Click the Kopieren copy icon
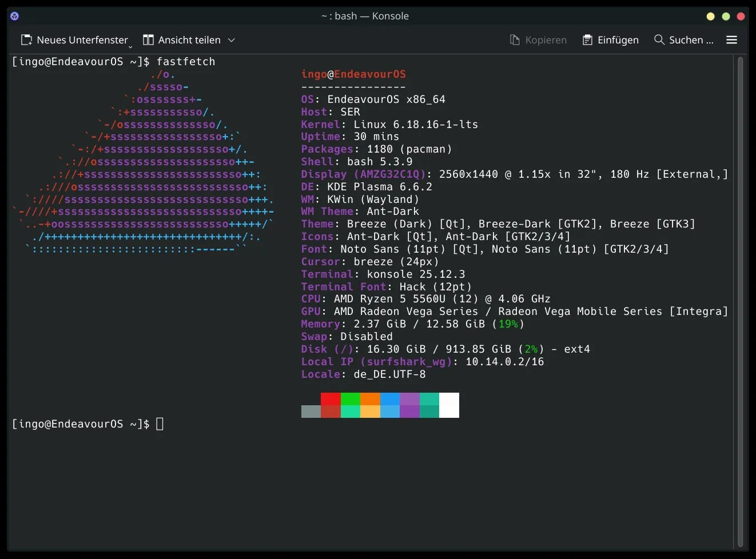 click(515, 40)
